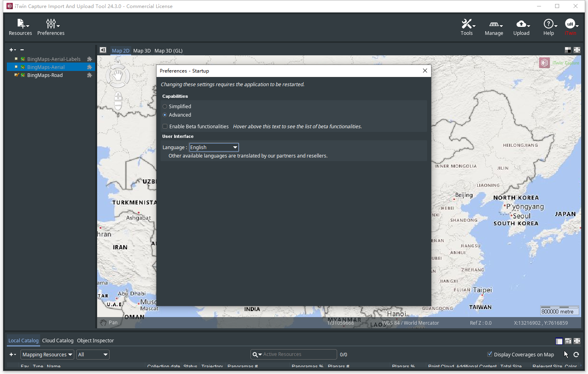Click the Ref Z : 0.0 status text

(x=480, y=323)
